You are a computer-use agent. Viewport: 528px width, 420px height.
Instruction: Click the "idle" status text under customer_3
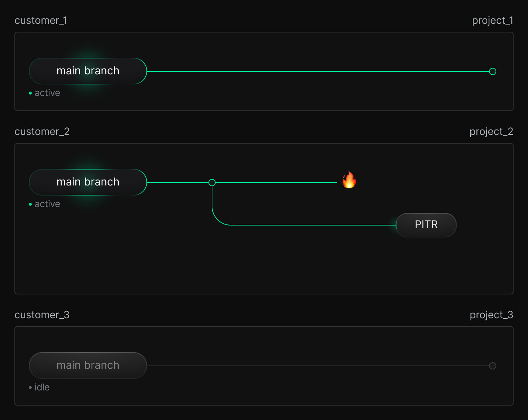pyautogui.click(x=42, y=388)
